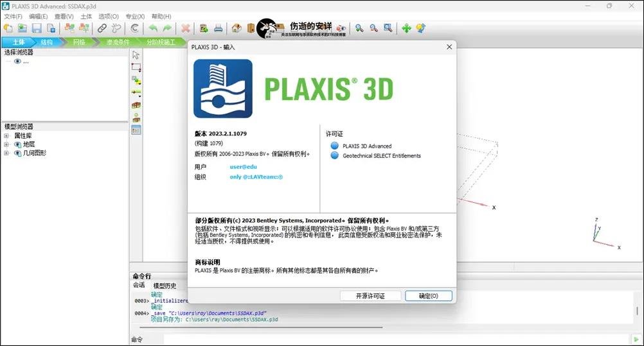Click the Print toolbar icon

218,28
